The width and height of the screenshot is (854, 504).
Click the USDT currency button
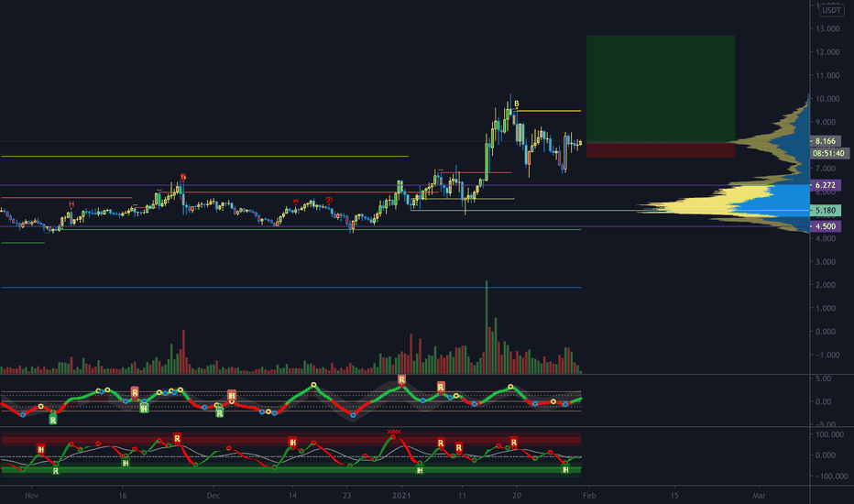[831, 10]
